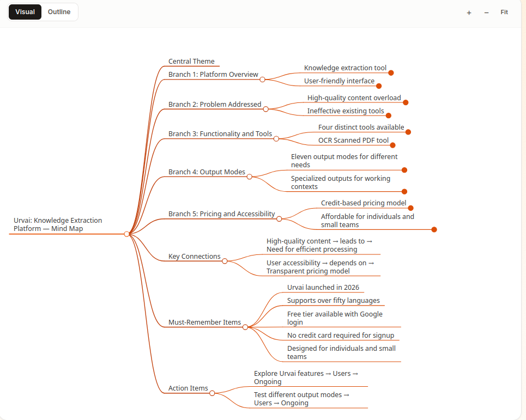Collapse Branch 5: Pricing and Accessibility node circle

tap(279, 219)
